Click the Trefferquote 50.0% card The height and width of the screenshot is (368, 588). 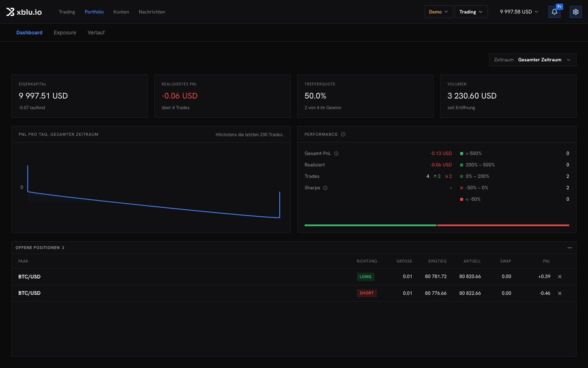click(x=365, y=96)
